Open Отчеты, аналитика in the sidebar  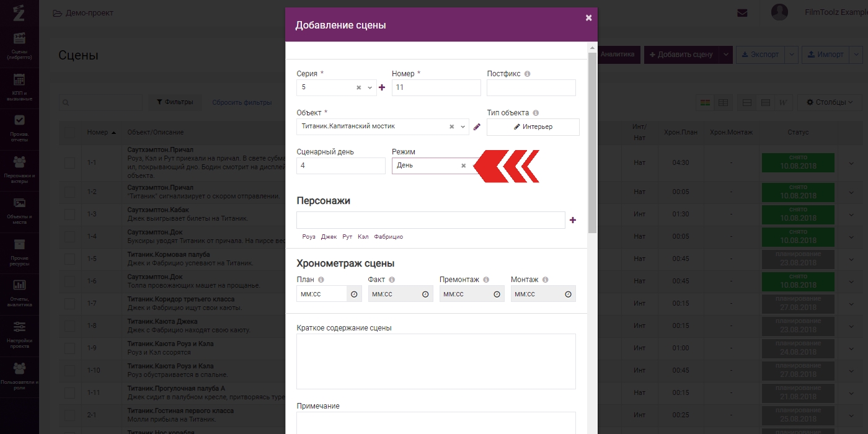[x=19, y=293]
